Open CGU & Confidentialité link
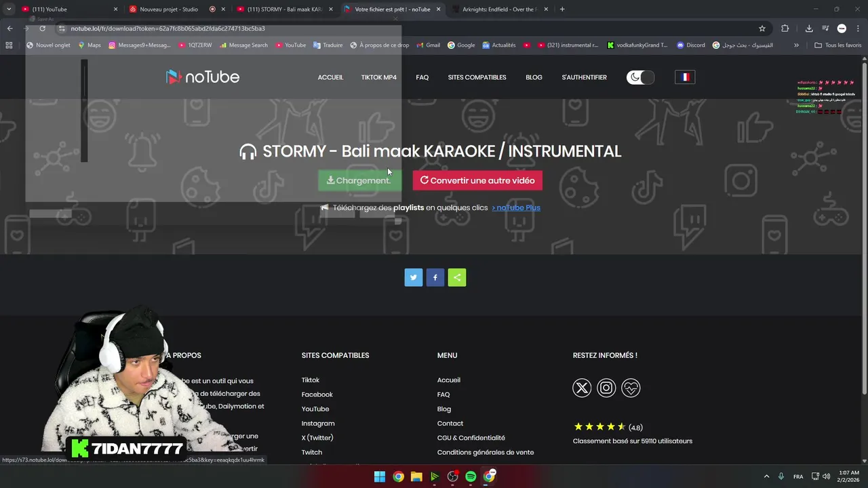This screenshot has height=488, width=868. (471, 438)
